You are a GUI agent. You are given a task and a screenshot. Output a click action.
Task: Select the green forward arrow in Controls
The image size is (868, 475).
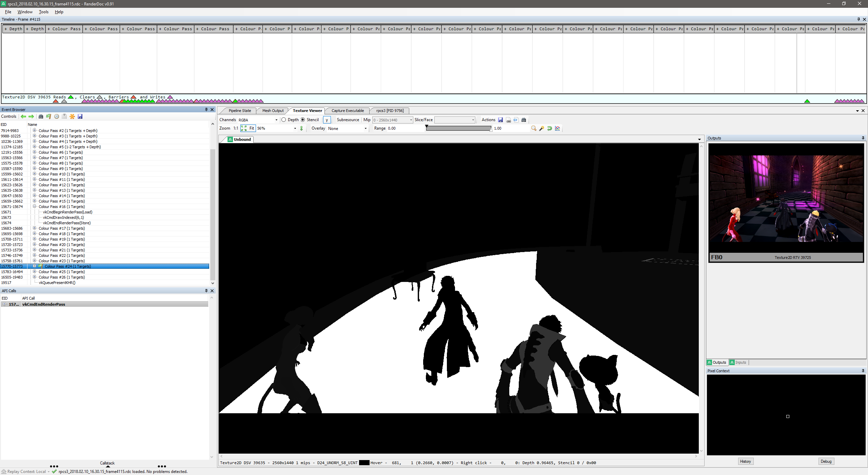click(31, 116)
